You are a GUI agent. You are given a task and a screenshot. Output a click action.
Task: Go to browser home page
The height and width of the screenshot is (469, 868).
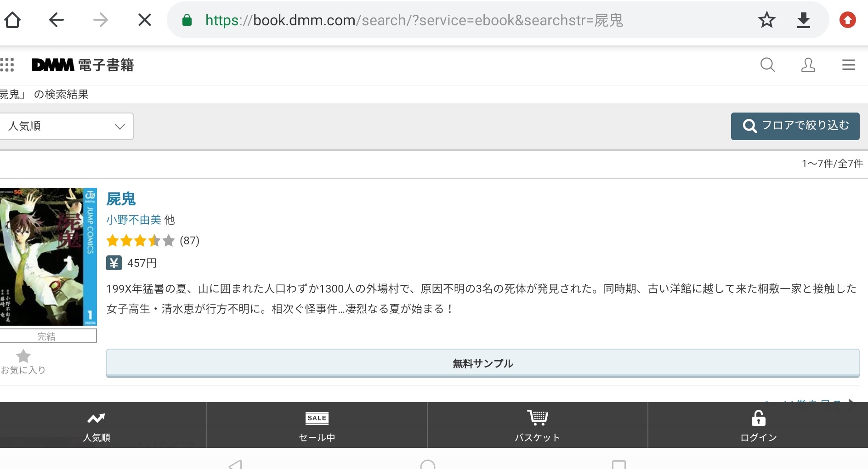tap(12, 20)
